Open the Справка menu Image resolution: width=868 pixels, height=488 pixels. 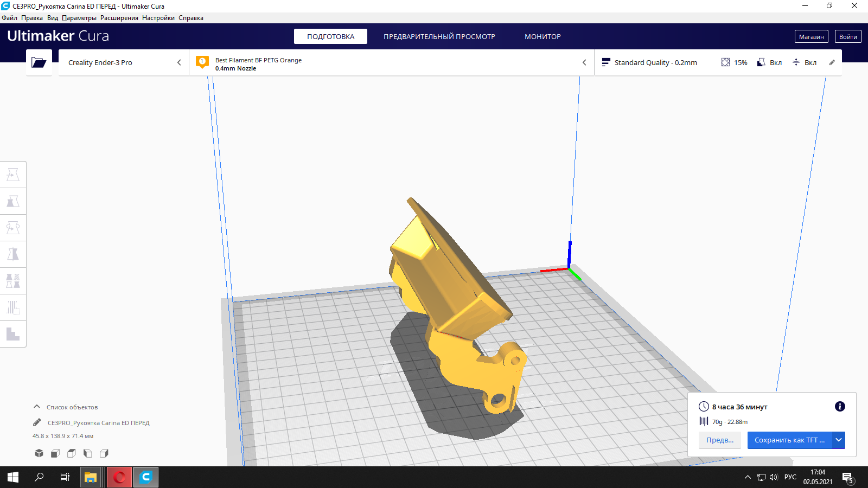click(x=191, y=18)
